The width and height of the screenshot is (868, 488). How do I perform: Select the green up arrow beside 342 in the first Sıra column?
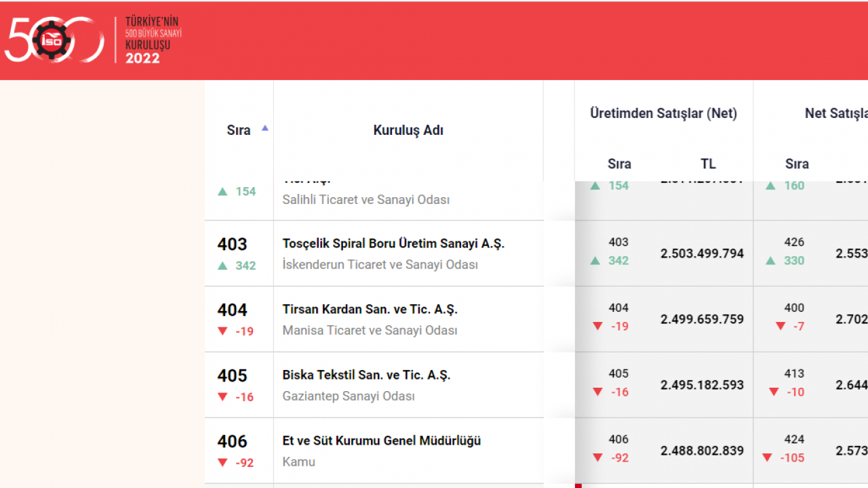point(222,266)
